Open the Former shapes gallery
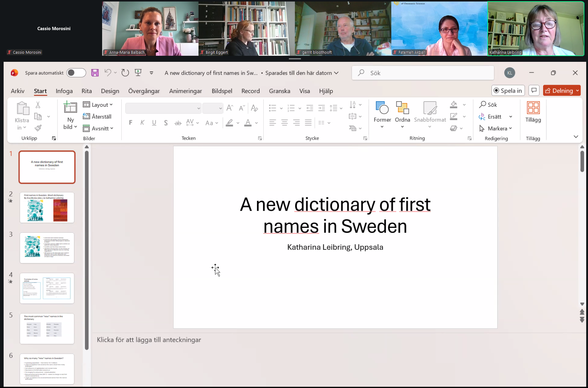The image size is (588, 388). point(382,115)
